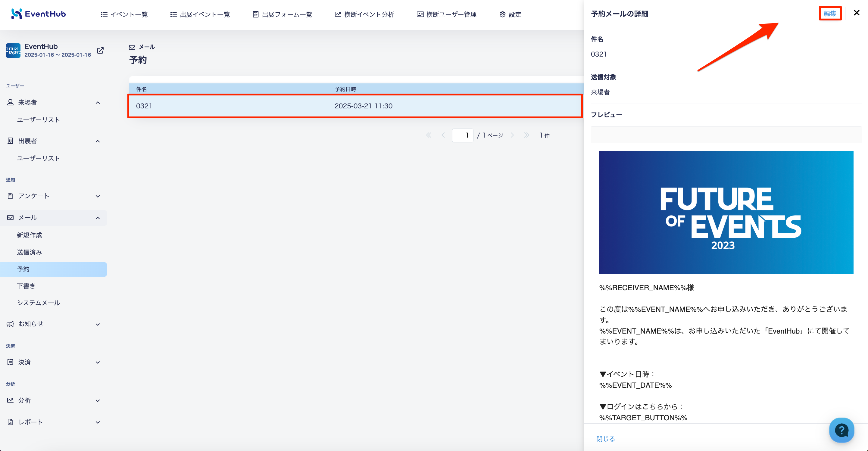Go to last page with double-right arrow

(527, 135)
